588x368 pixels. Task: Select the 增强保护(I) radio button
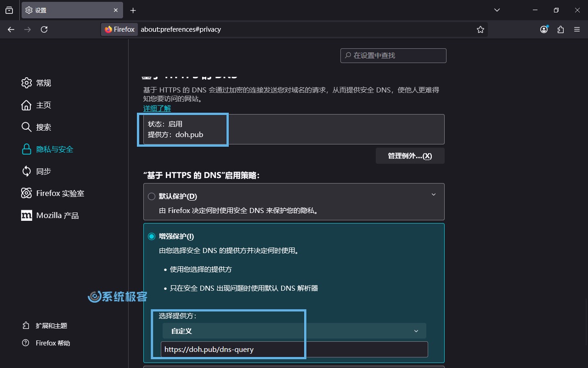(x=152, y=236)
